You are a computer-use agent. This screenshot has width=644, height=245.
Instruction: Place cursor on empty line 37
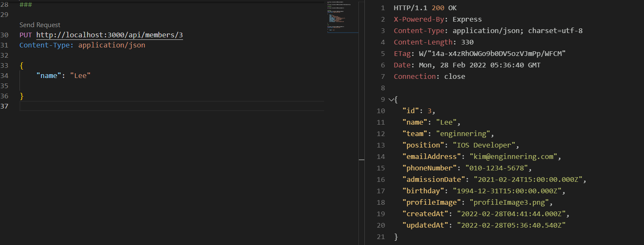point(172,106)
